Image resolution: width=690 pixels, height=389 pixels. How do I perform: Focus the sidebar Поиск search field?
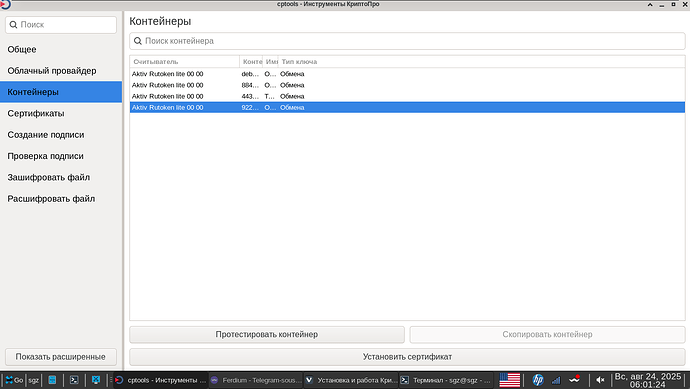61,25
